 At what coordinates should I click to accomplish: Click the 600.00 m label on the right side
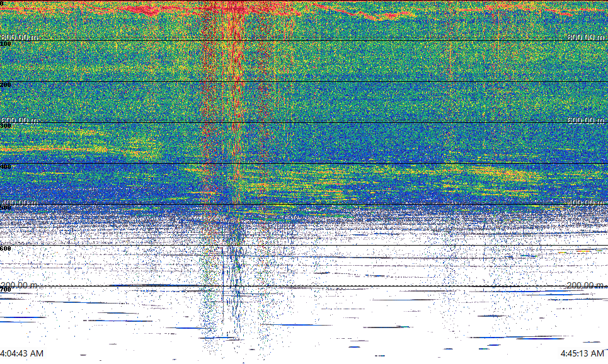click(586, 120)
